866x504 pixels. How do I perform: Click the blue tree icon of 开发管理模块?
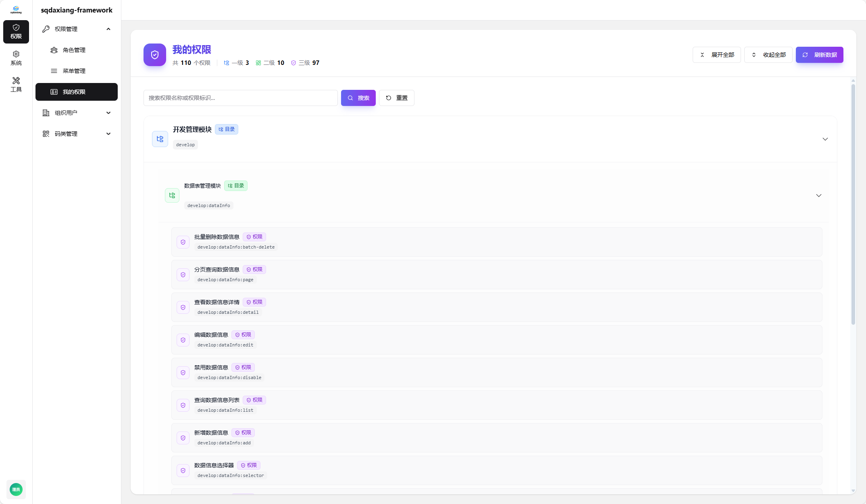160,139
